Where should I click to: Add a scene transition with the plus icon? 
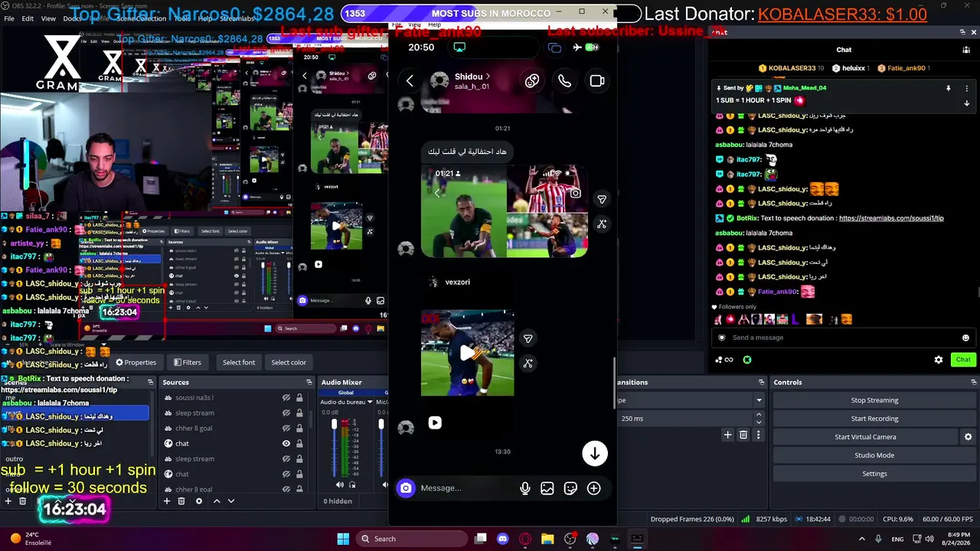point(727,435)
